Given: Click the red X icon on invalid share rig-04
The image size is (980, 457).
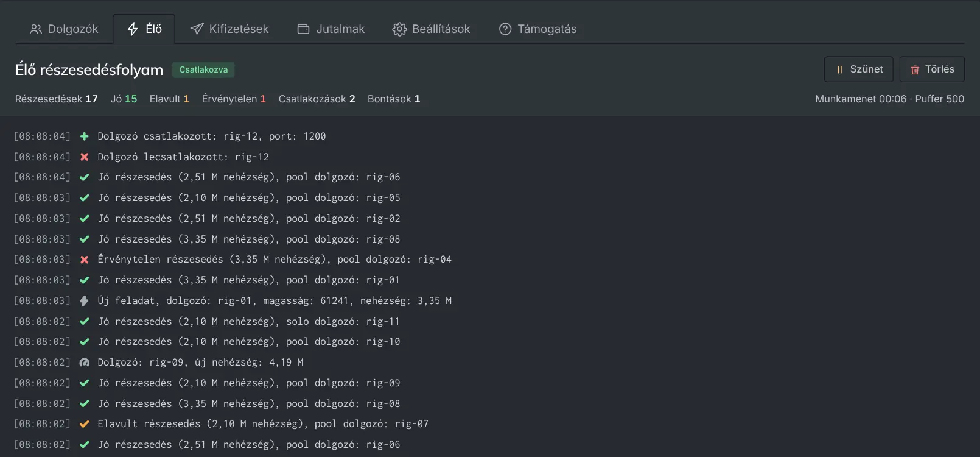Looking at the screenshot, I should point(85,260).
